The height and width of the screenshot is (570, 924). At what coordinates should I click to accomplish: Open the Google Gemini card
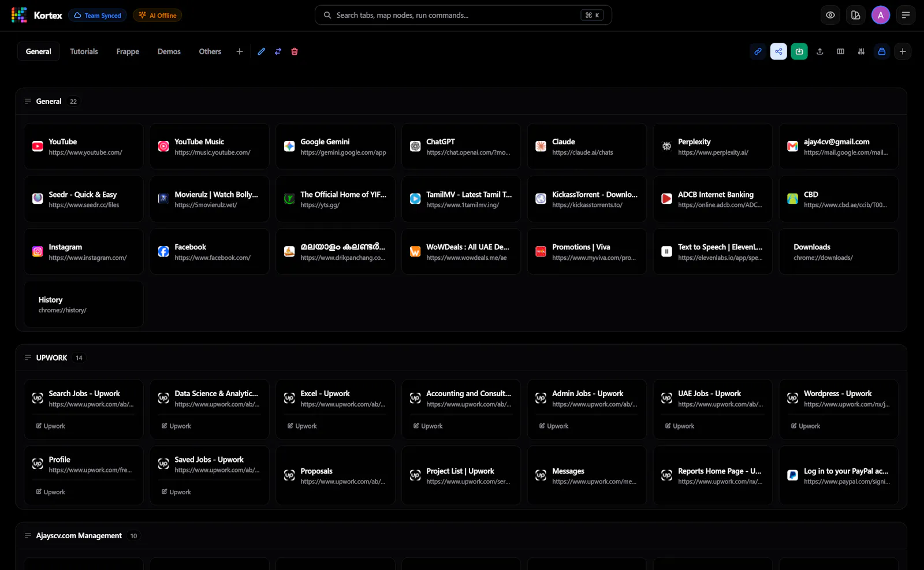click(336, 146)
